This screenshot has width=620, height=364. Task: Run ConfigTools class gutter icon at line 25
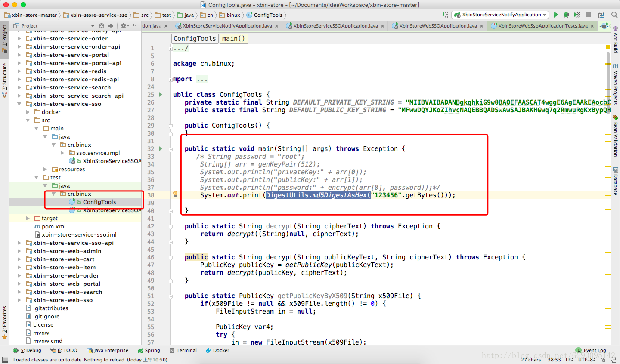(x=161, y=95)
